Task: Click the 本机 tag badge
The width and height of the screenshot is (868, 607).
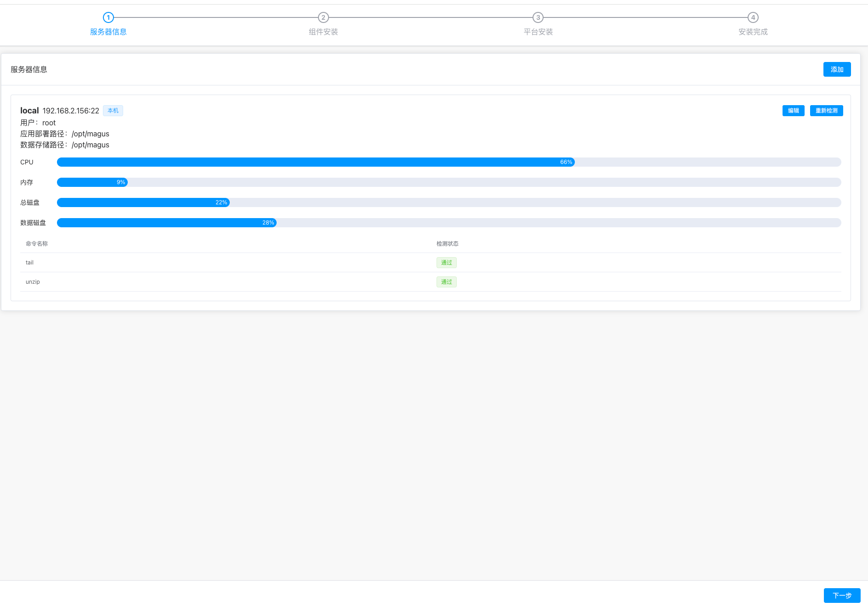Action: [113, 111]
